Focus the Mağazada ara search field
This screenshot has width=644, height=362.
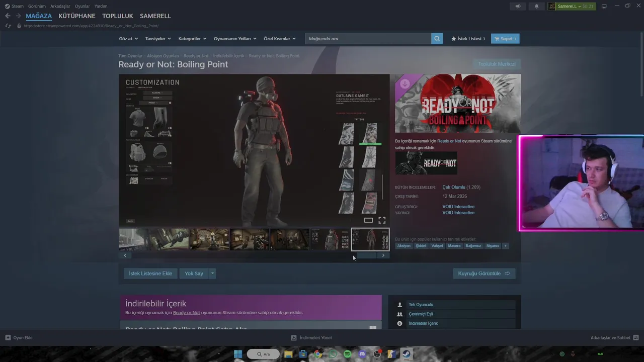click(368, 39)
